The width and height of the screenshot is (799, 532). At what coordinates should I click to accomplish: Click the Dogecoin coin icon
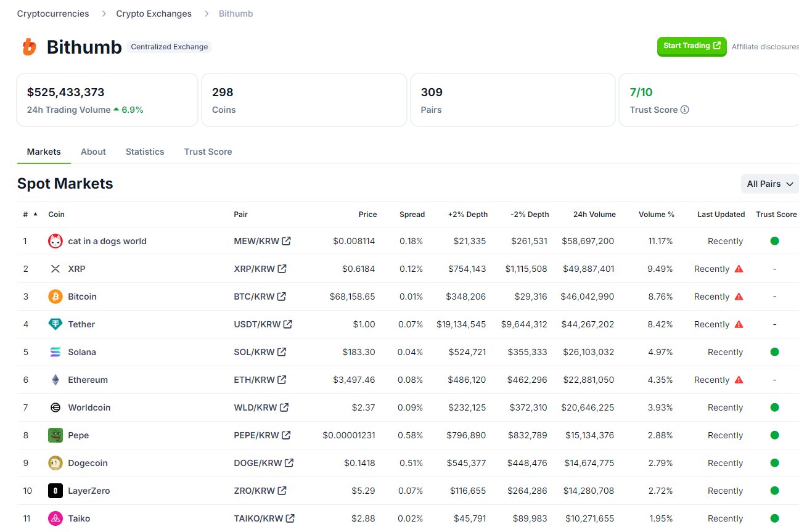click(x=55, y=463)
